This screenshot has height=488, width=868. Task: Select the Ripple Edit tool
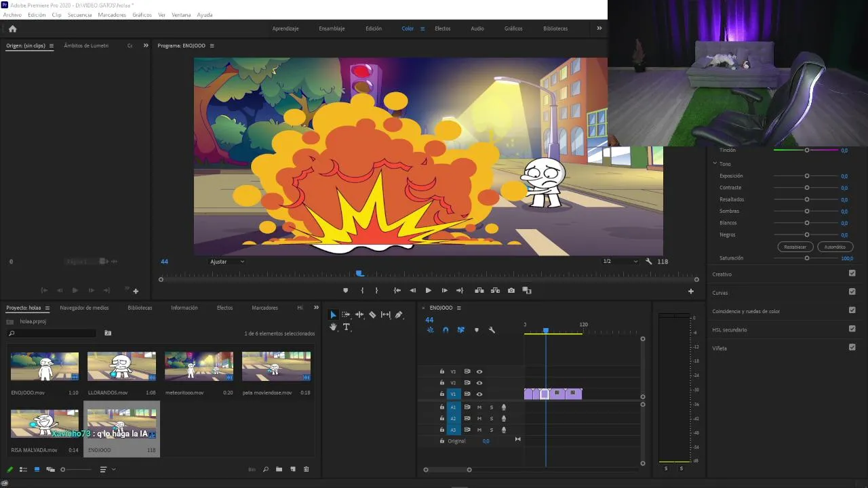[x=359, y=314]
